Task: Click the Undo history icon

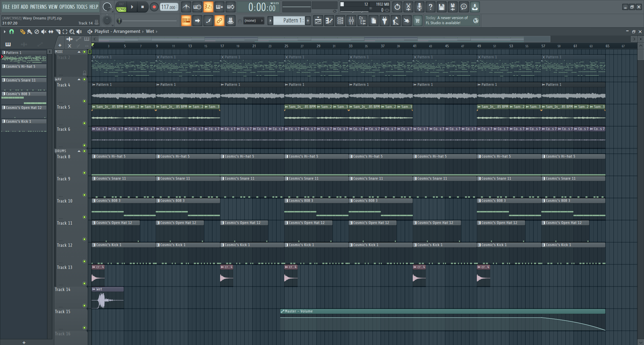Action: [397, 7]
